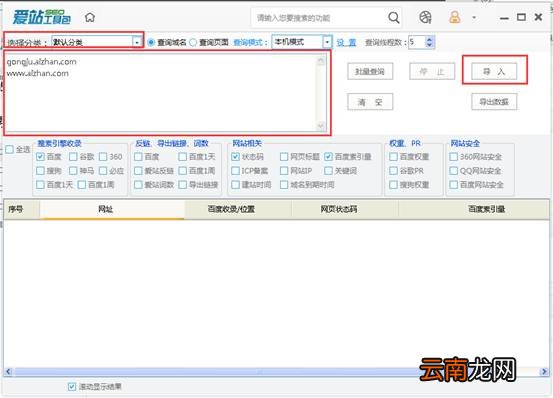
Task: Click the domain textarea scroll-up arrow
Action: (321, 61)
